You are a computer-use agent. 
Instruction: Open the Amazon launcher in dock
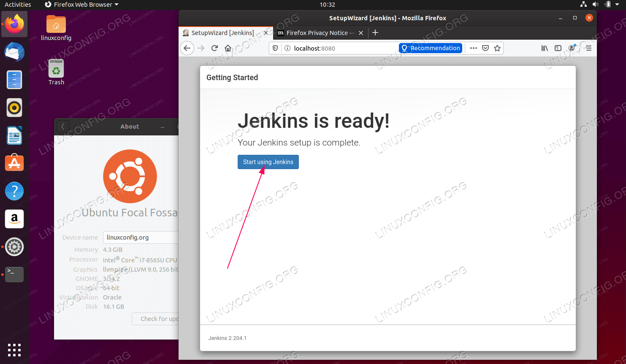pos(14,219)
